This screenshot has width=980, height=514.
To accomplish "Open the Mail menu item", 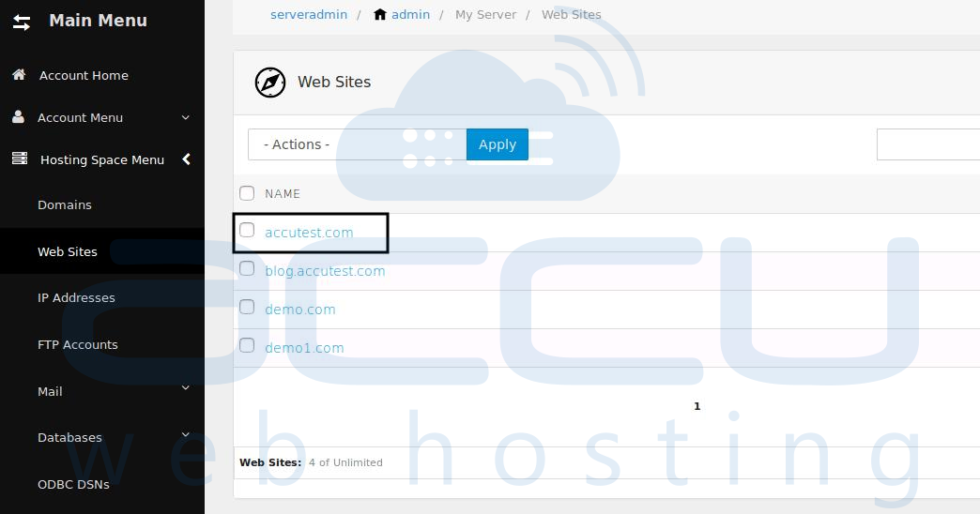I will click(x=50, y=391).
